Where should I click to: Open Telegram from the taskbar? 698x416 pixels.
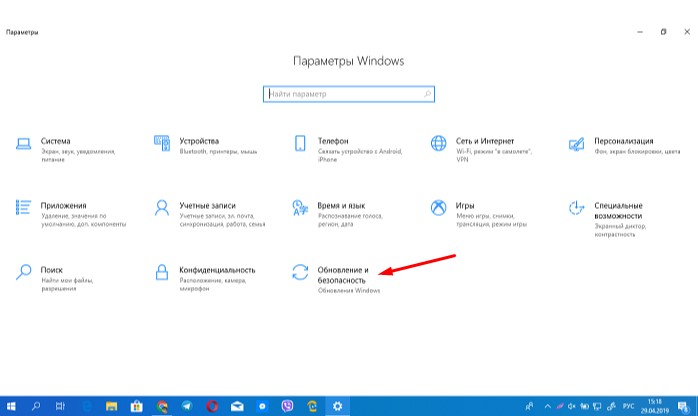(187, 406)
